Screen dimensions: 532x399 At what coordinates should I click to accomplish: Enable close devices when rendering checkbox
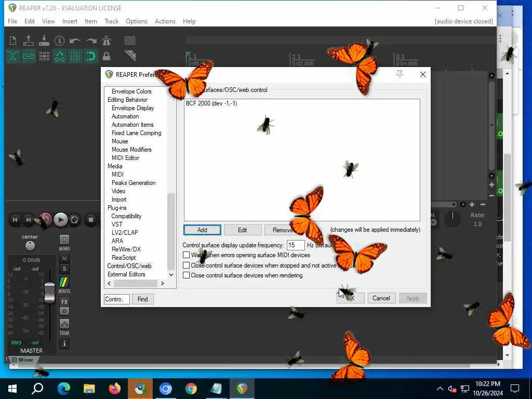(x=187, y=275)
